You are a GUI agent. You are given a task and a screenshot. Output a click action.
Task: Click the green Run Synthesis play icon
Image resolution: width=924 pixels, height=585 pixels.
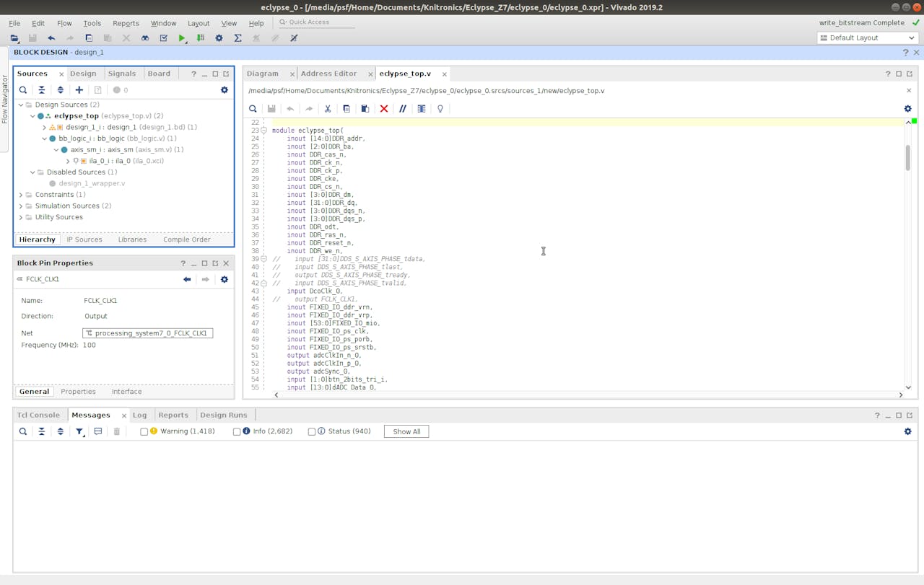pos(182,38)
